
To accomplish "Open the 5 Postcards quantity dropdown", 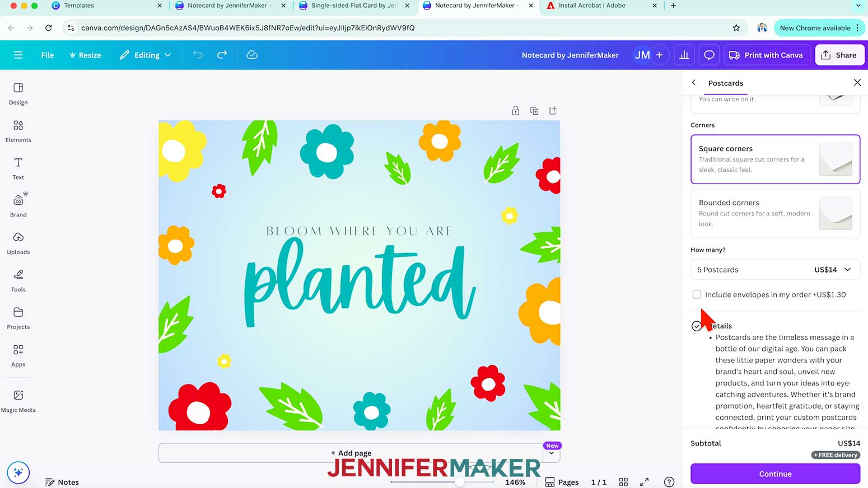I will pyautogui.click(x=775, y=270).
